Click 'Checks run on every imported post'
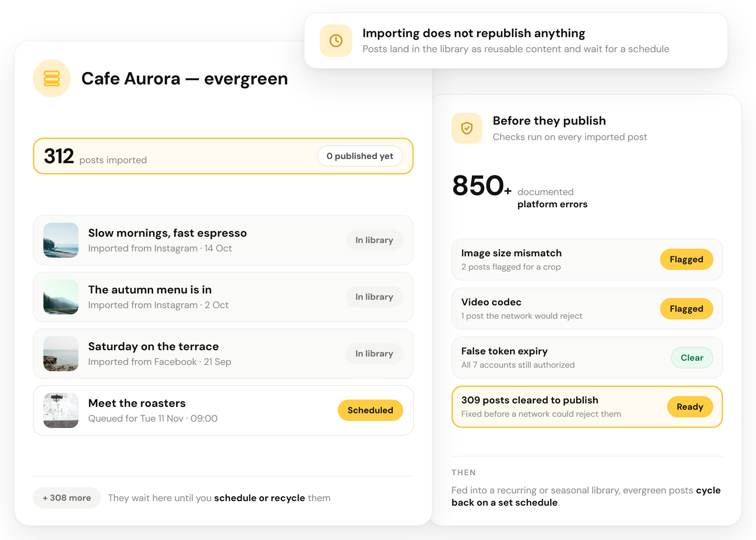Screen dimensions: 756x540 (570, 137)
